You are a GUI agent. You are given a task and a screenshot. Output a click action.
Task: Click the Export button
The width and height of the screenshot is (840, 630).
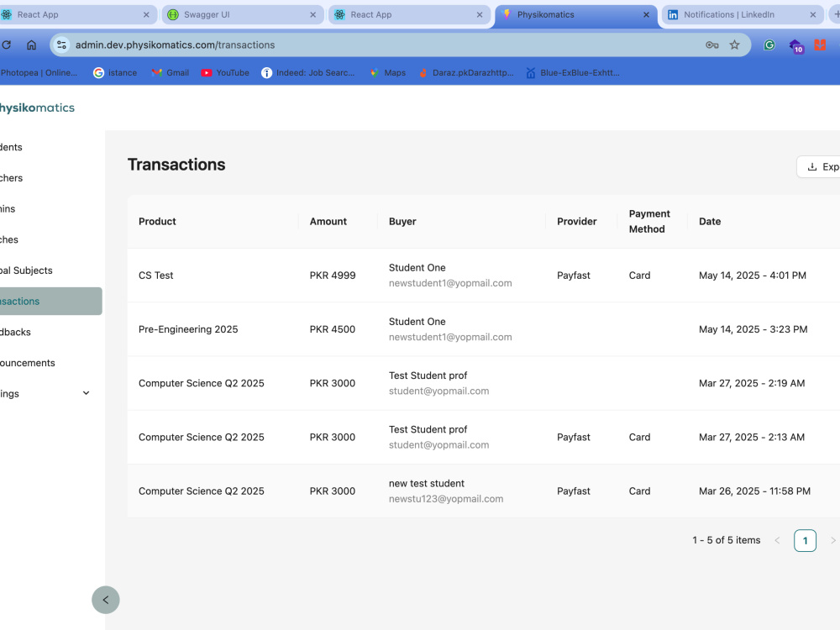(820, 166)
